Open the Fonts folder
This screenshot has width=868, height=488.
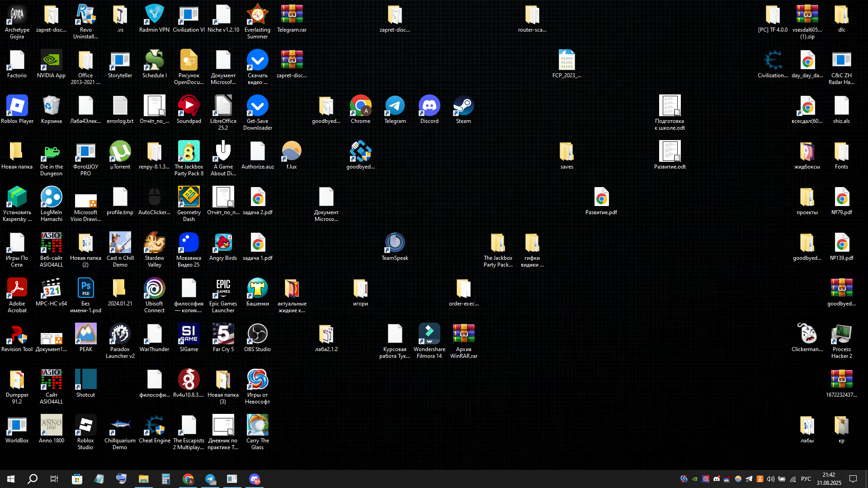[x=842, y=155]
